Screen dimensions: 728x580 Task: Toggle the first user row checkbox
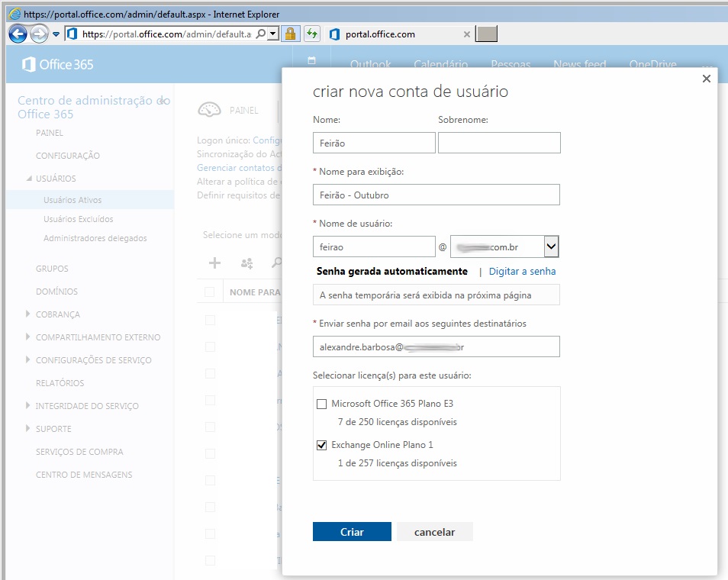210,321
